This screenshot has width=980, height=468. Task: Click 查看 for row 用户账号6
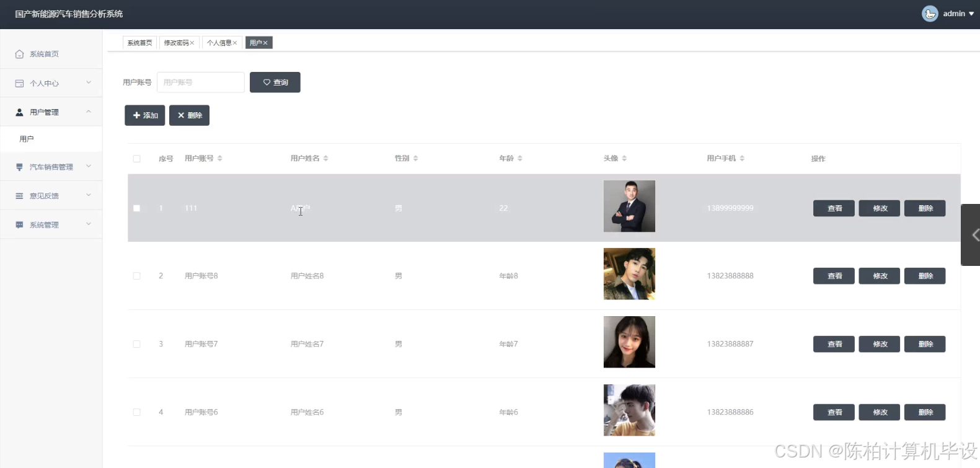click(x=834, y=412)
